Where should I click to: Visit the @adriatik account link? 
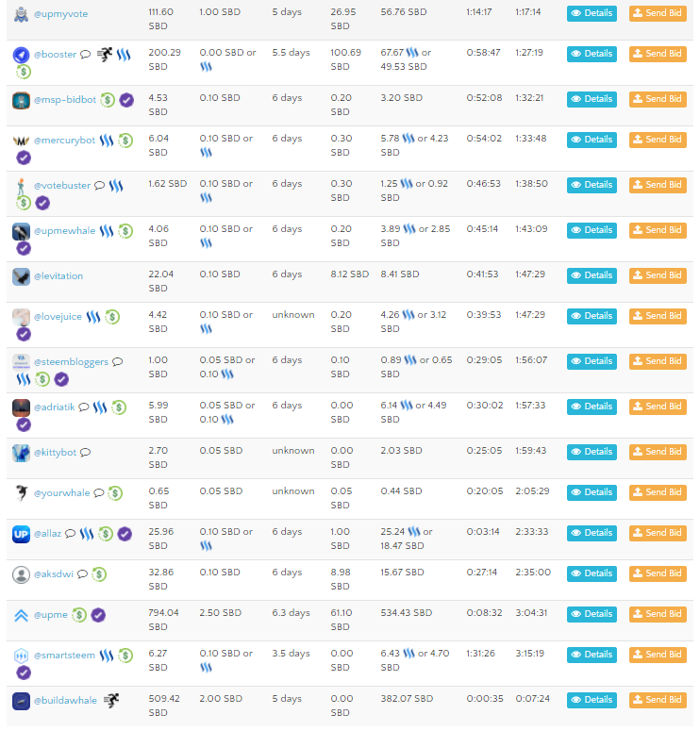click(54, 407)
